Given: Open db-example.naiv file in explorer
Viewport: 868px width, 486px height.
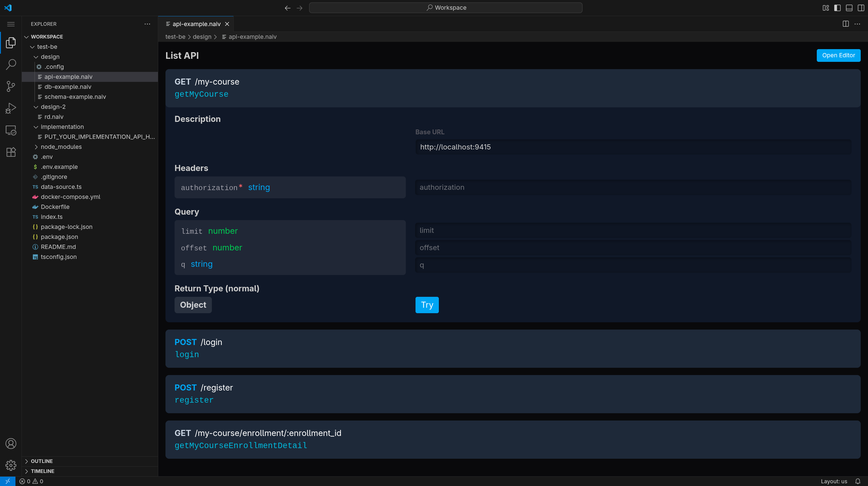Looking at the screenshot, I should tap(68, 87).
